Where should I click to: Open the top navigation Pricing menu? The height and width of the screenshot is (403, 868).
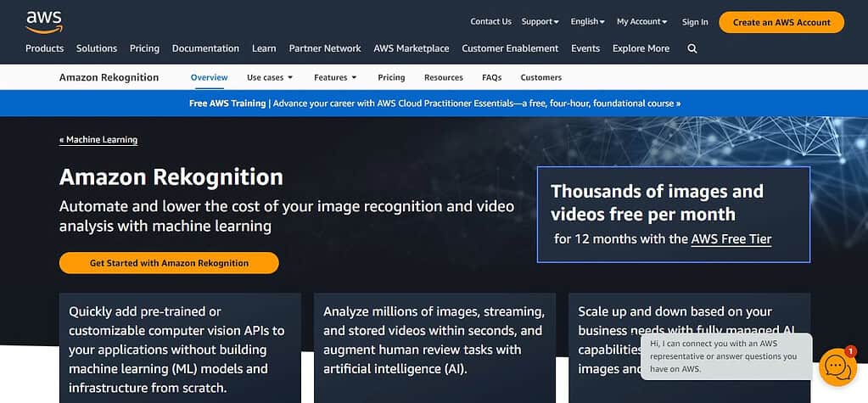[x=144, y=48]
